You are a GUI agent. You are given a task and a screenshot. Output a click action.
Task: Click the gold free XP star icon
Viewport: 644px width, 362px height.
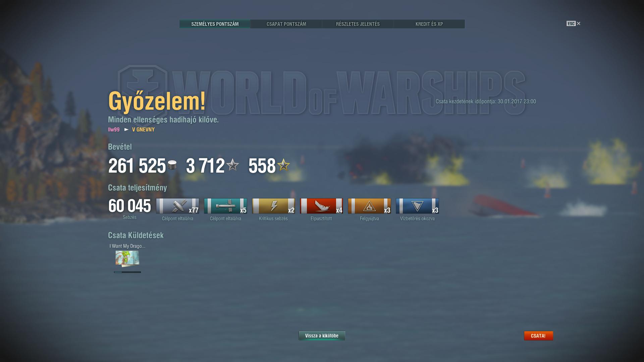click(283, 165)
